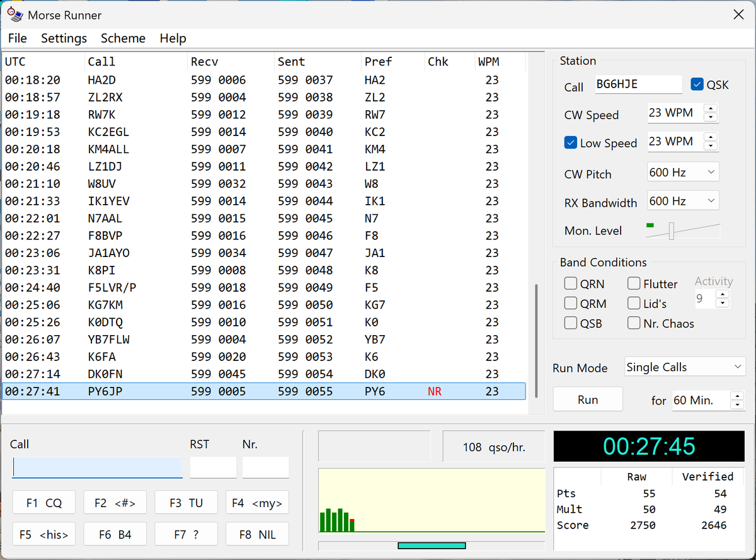Screen dimensions: 756x560
Task: Increase the Activity value
Action: (x=723, y=294)
